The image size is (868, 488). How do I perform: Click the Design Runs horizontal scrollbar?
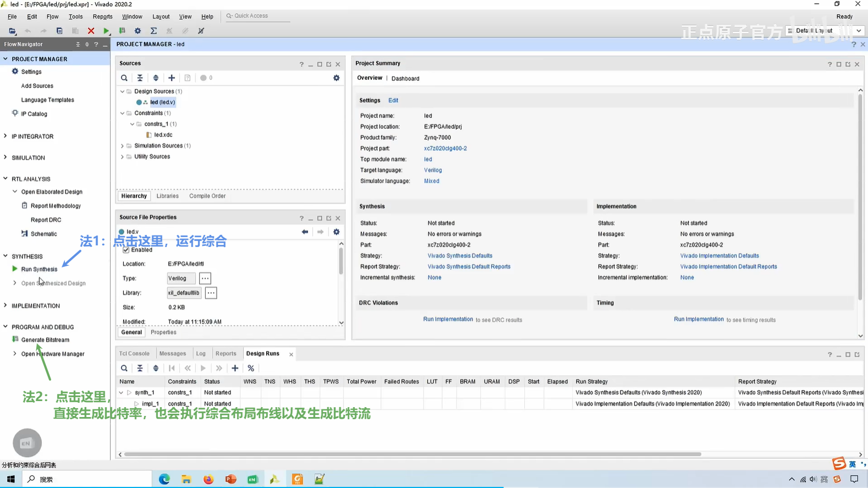point(413,454)
